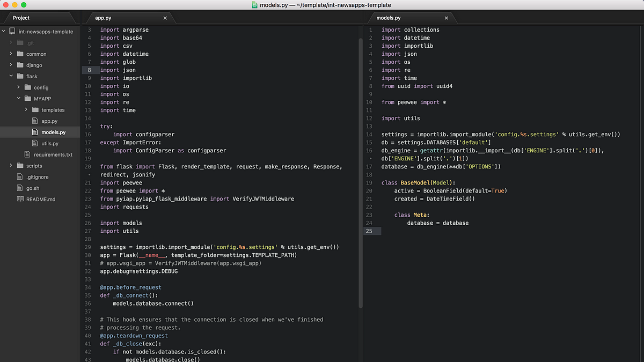The height and width of the screenshot is (362, 644).
Task: Expand the .git folder
Action: pyautogui.click(x=11, y=43)
